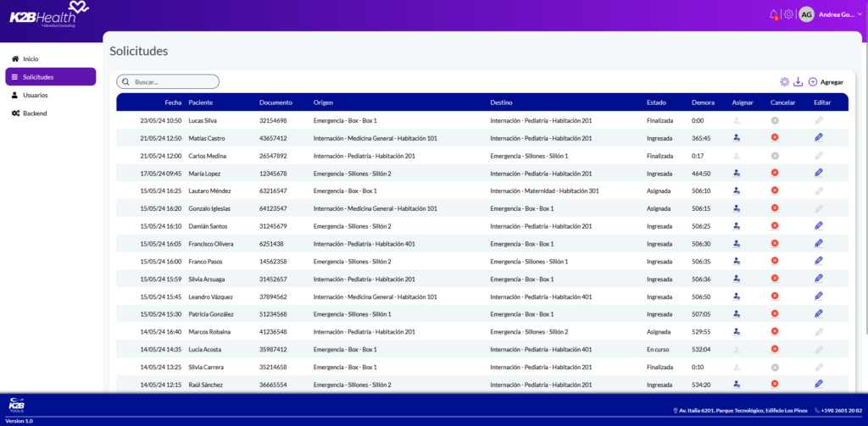This screenshot has height=426, width=868.
Task: Download the solicitudes list
Action: pyautogui.click(x=798, y=82)
